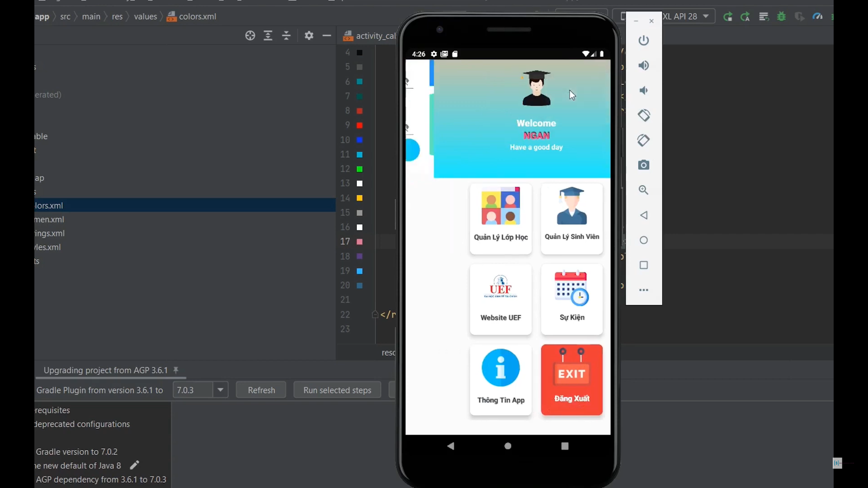Select lors.xml file in project tree
Viewport: 868px width, 488px height.
pos(185,205)
